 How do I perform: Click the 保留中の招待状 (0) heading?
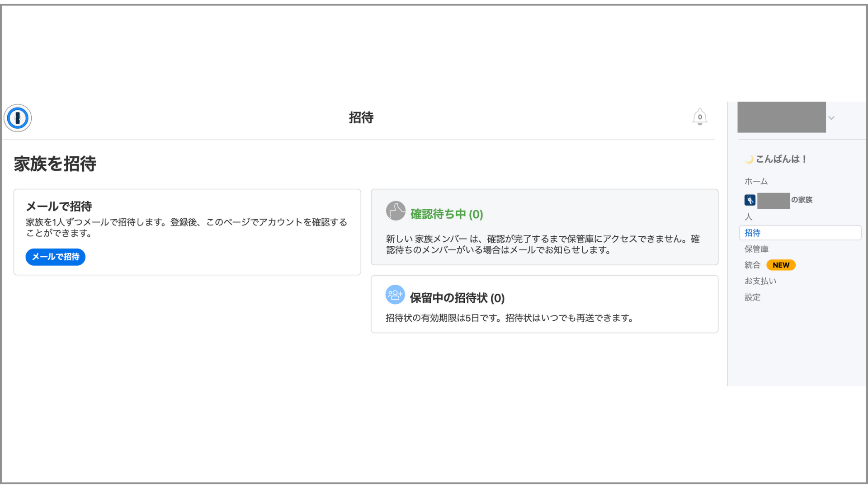[457, 298]
